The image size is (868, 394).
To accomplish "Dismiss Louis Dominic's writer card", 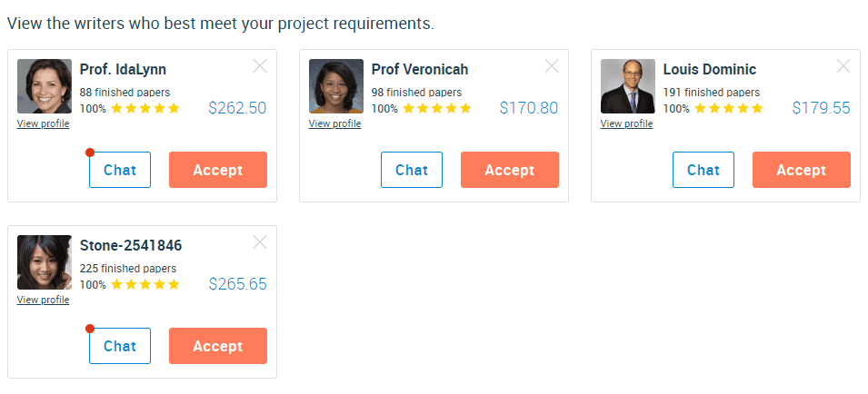I will pyautogui.click(x=843, y=66).
